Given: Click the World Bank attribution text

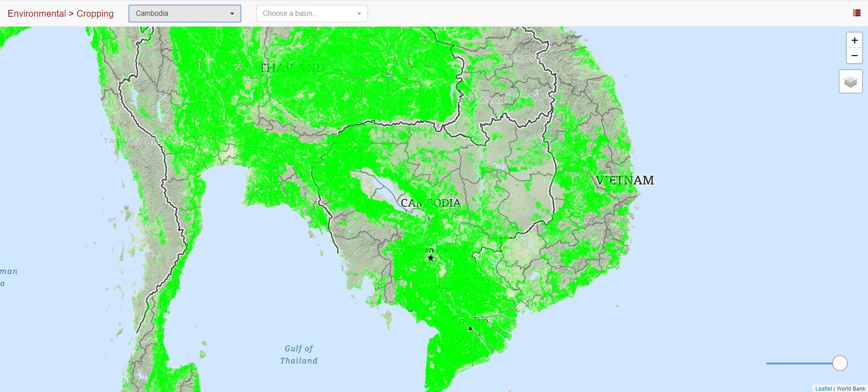Looking at the screenshot, I should [851, 388].
